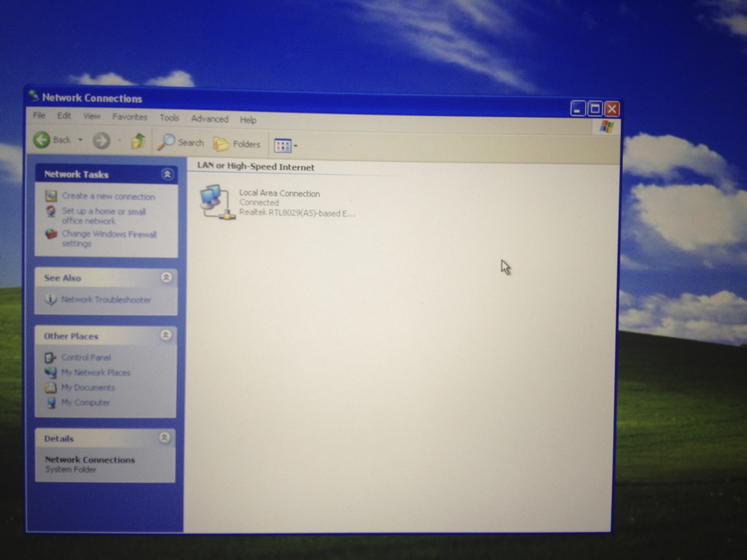Viewport: 747px width, 560px height.
Task: Open the View menu
Action: (92, 116)
